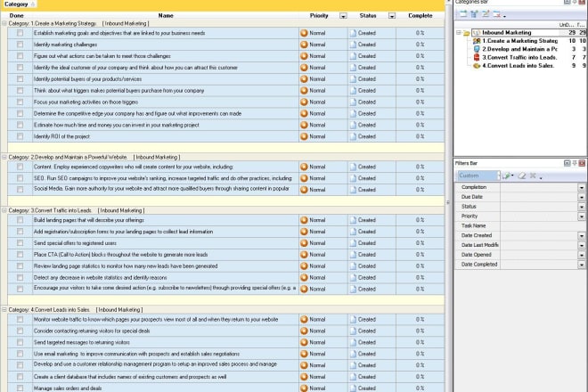Click the status document icon for Send special offers row
The width and height of the screenshot is (588, 392).
(x=353, y=243)
